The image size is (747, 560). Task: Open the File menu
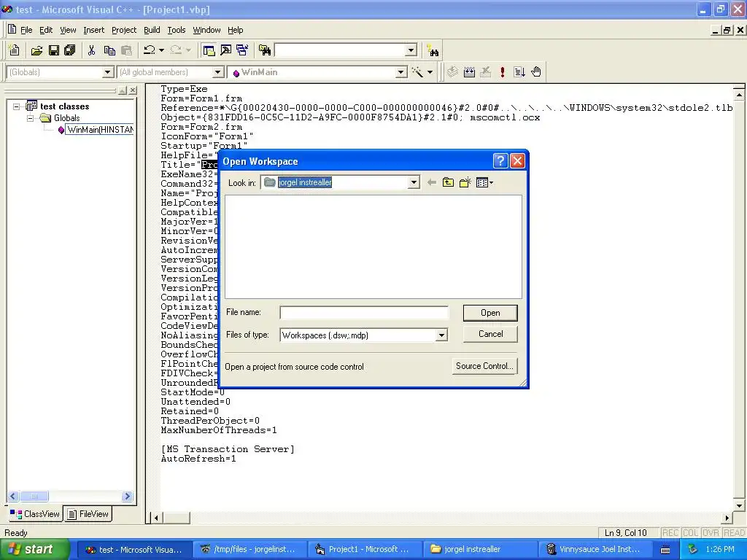tap(26, 30)
